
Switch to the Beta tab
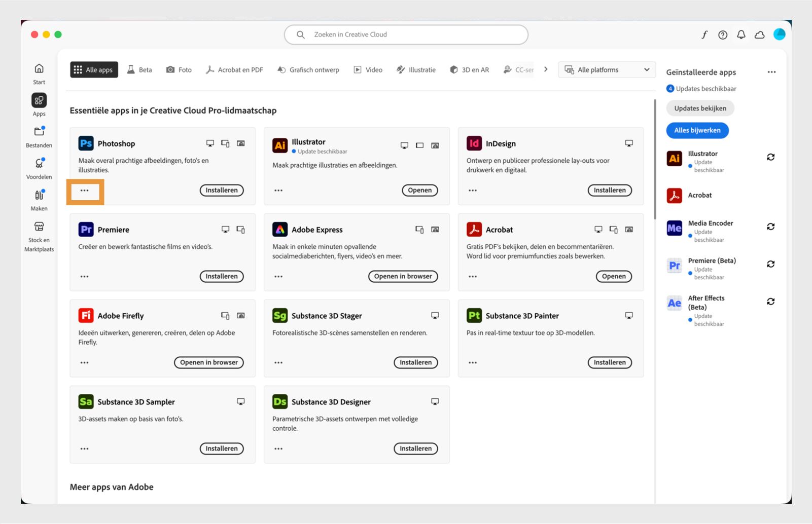tap(139, 70)
